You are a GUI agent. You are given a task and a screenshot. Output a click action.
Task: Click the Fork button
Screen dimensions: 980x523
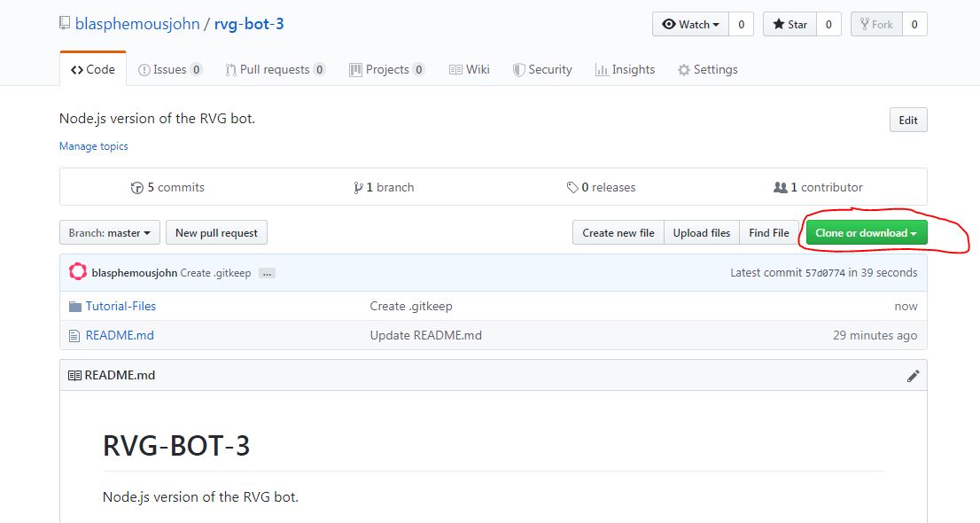876,25
